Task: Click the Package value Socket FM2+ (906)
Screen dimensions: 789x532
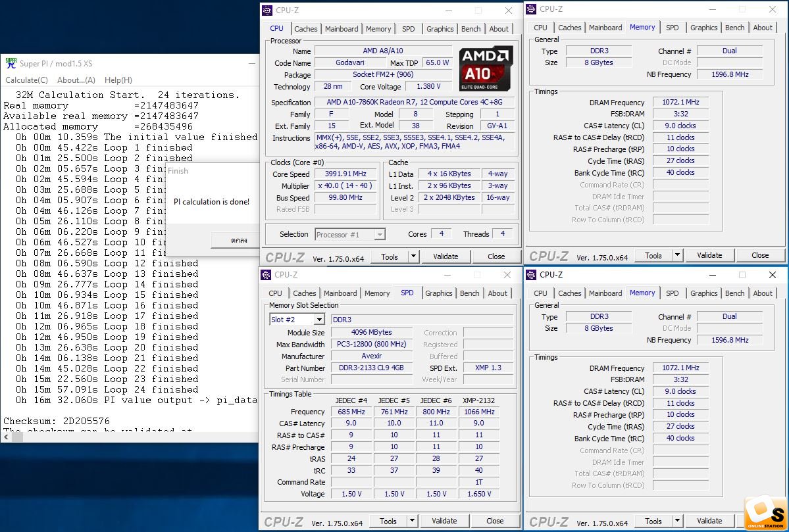Action: [383, 74]
